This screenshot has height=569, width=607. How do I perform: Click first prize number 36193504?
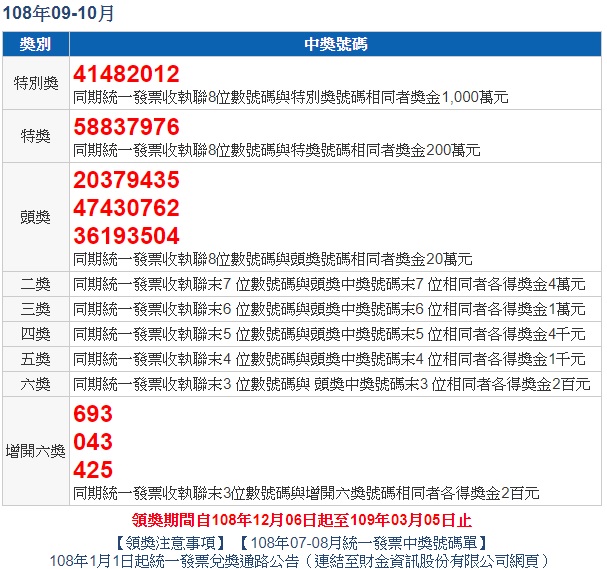(x=126, y=237)
